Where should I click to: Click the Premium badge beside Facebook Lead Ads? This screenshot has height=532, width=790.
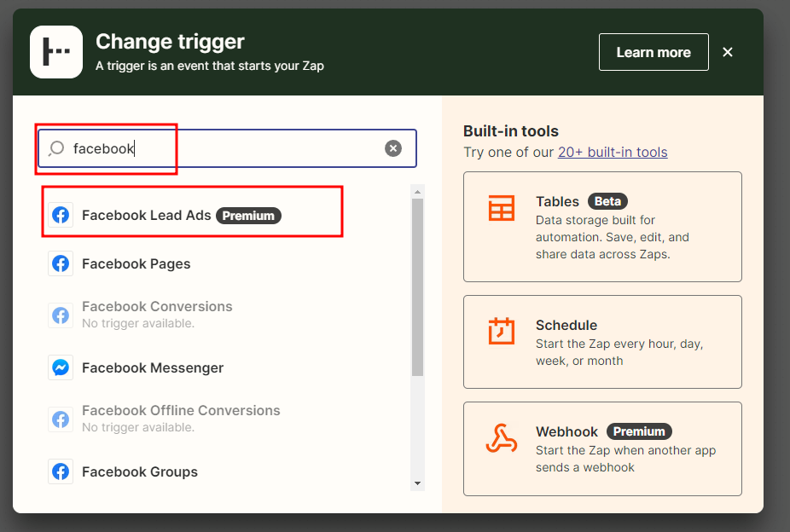tap(248, 216)
